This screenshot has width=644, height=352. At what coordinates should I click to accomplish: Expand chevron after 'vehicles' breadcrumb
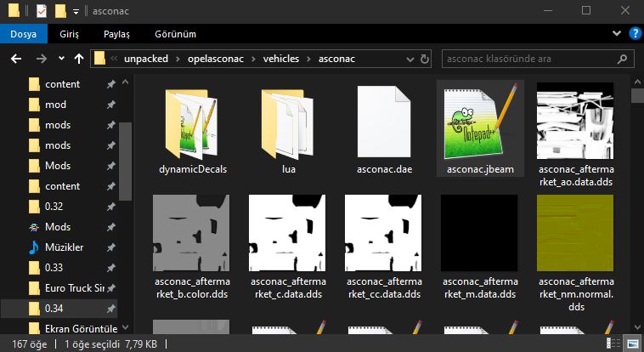click(308, 60)
